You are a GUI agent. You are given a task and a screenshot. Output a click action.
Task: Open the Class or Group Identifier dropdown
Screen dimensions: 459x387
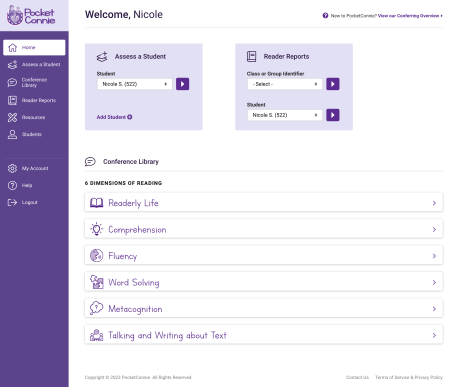coord(285,84)
